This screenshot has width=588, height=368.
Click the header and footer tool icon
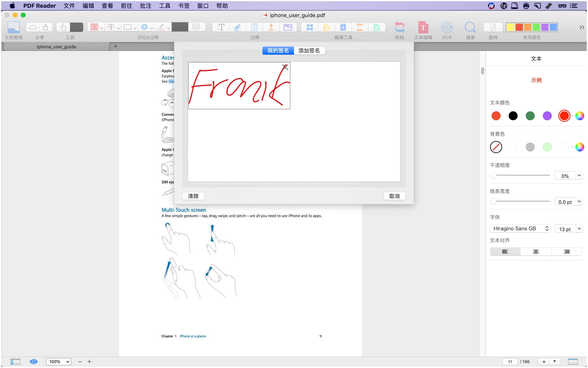click(360, 27)
